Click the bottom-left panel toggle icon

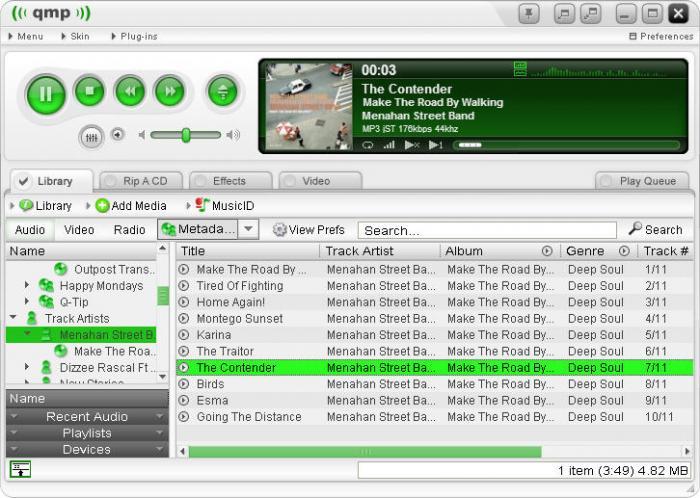coord(20,469)
